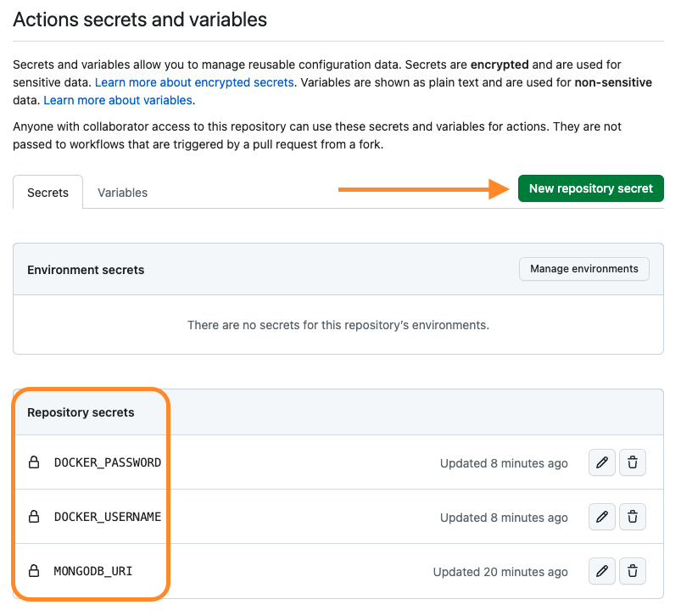The height and width of the screenshot is (616, 681).
Task: Click the DOCKER_USERNAME secret name
Action: point(108,517)
